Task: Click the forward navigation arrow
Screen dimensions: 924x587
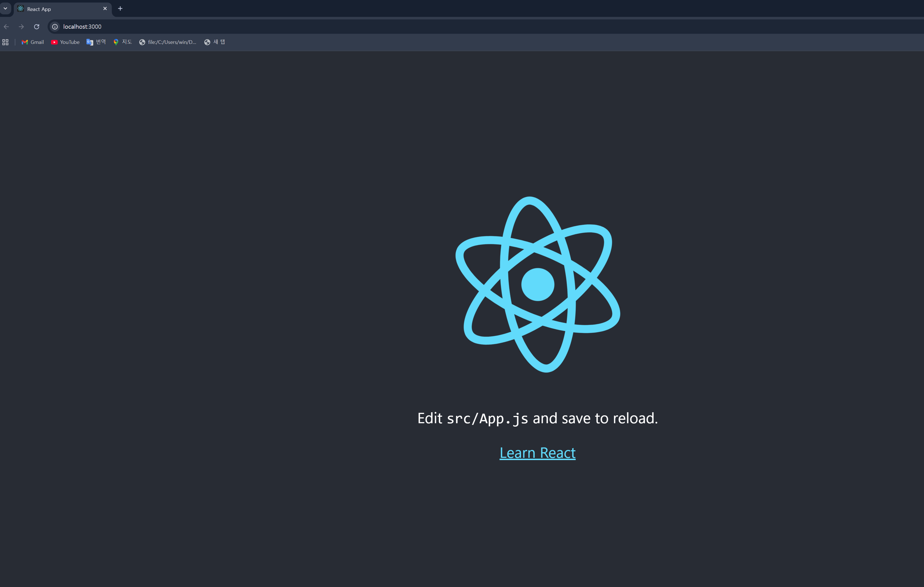Action: click(x=21, y=26)
